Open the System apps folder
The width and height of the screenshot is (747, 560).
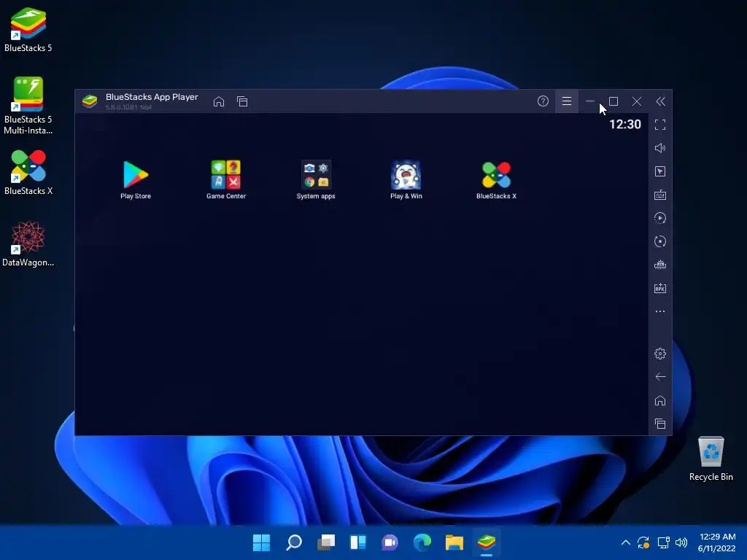pos(316,179)
